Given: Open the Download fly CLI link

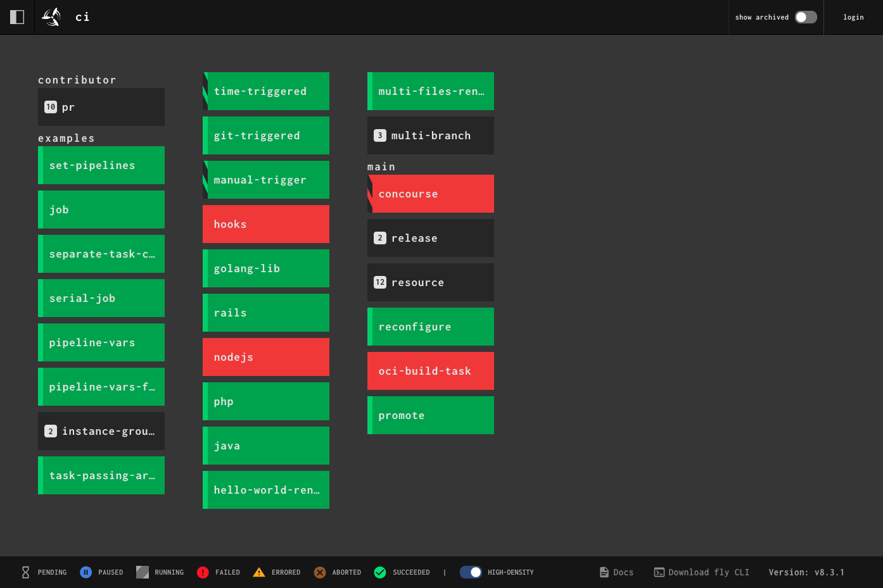Looking at the screenshot, I should pos(702,572).
